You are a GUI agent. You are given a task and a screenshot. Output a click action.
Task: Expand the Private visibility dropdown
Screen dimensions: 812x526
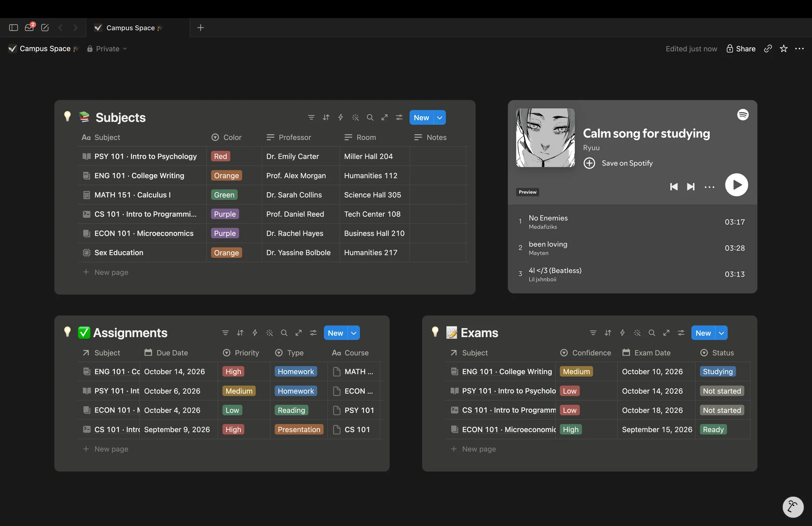tap(107, 49)
